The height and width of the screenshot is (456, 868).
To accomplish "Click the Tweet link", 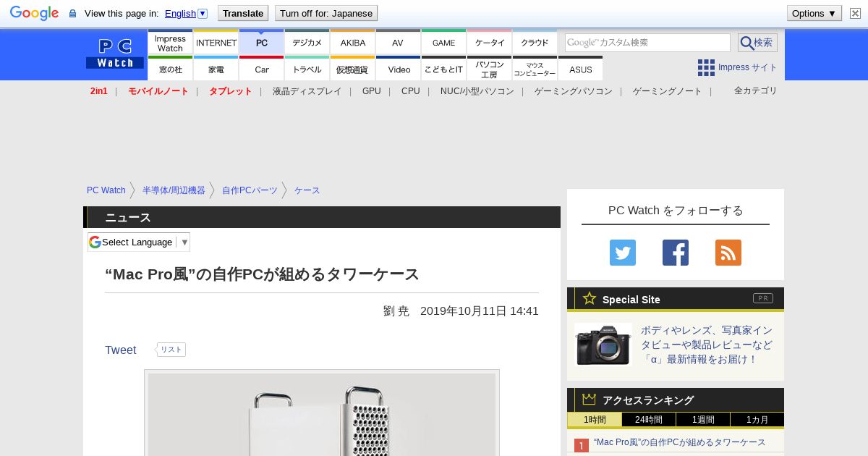I will [x=121, y=350].
